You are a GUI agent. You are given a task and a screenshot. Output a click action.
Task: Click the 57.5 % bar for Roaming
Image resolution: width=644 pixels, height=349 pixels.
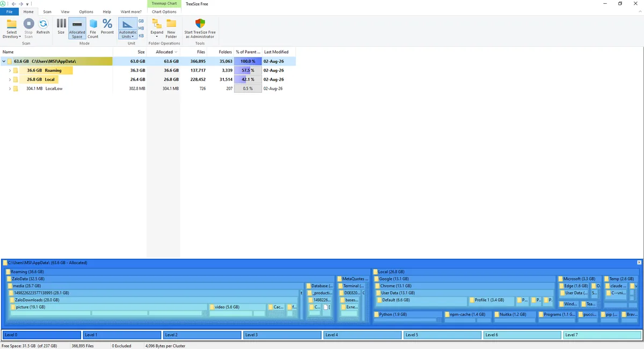pyautogui.click(x=248, y=70)
